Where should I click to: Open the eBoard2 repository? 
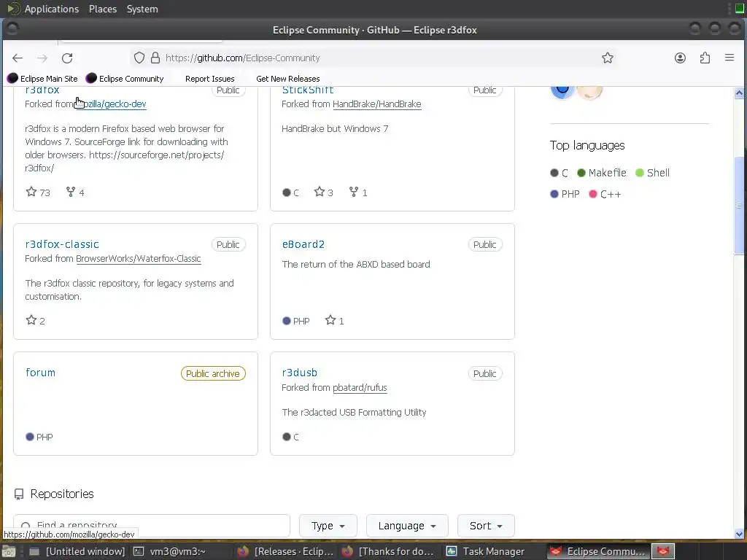click(x=303, y=244)
